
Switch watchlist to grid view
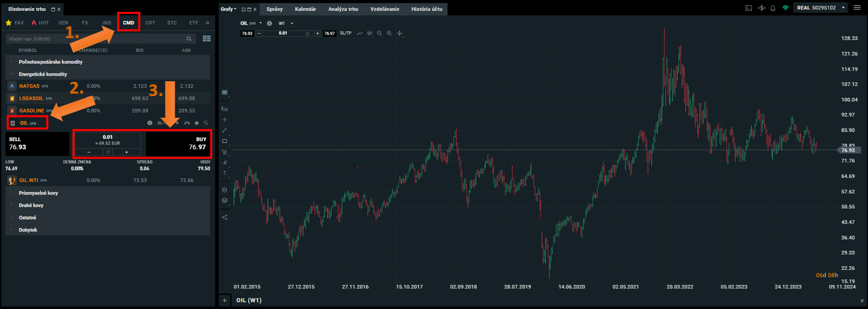click(207, 39)
